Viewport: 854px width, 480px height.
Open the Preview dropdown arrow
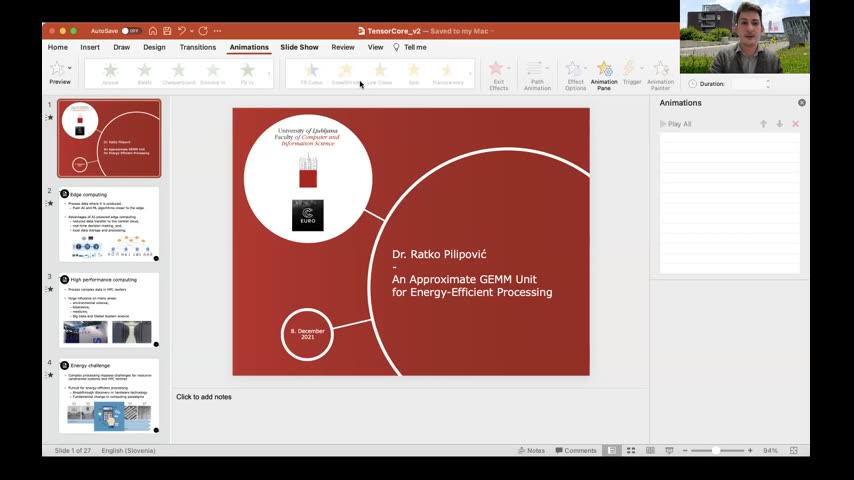coord(70,68)
